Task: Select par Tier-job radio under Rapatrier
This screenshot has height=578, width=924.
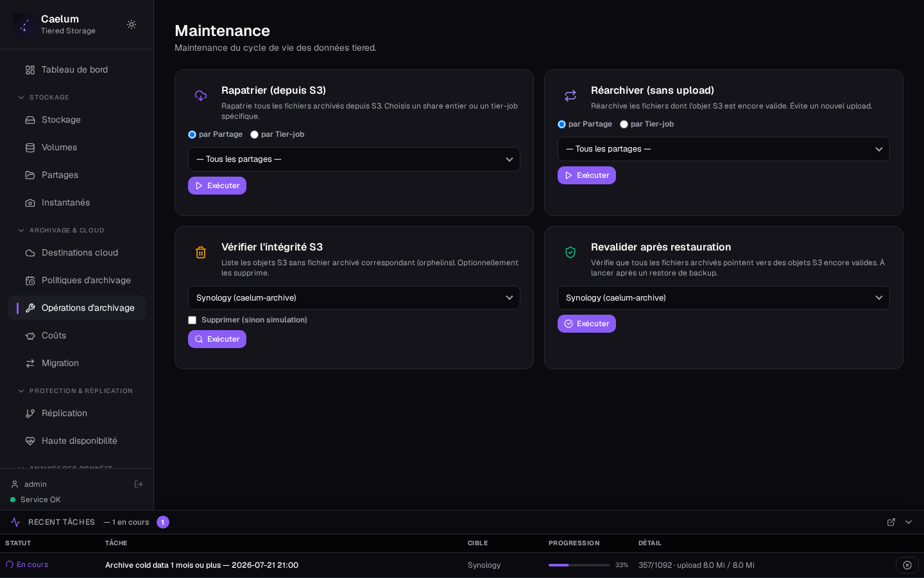Action: (x=254, y=135)
